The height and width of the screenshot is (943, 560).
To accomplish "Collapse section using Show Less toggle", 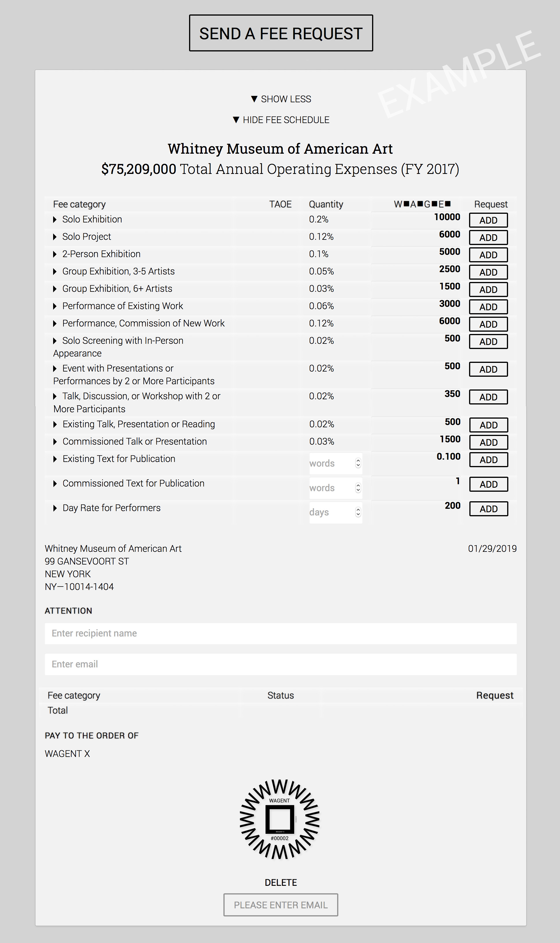I will pyautogui.click(x=281, y=99).
